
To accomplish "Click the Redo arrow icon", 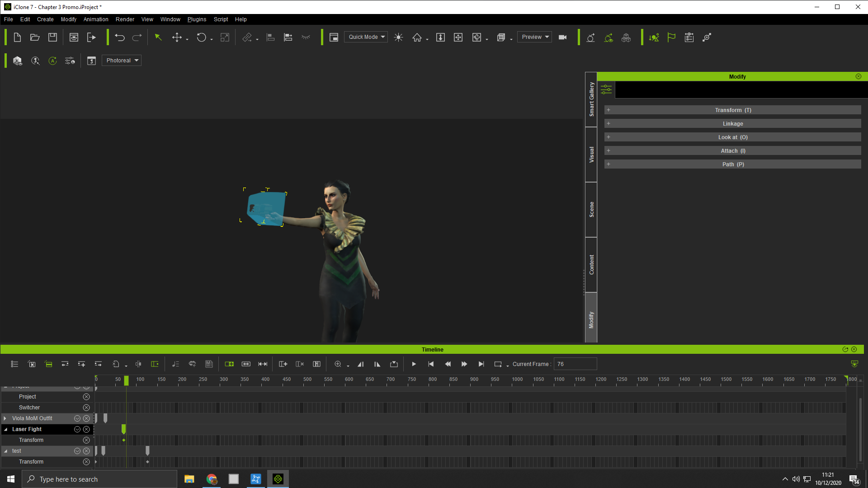I will [137, 38].
